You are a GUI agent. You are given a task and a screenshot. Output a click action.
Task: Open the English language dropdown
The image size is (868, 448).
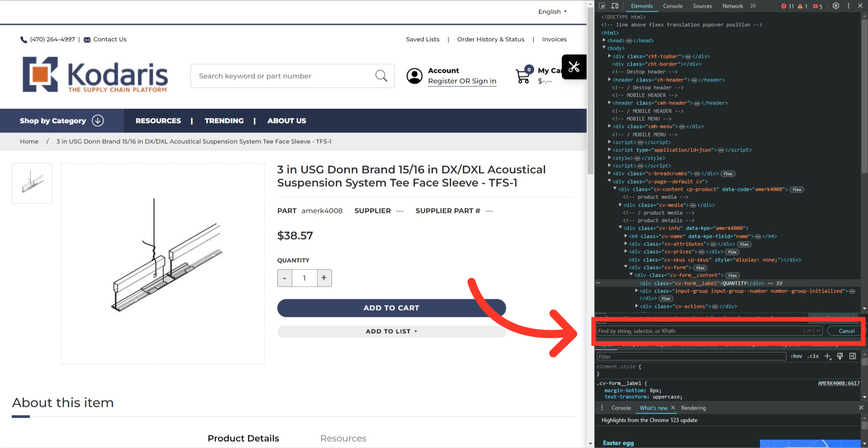tap(552, 12)
